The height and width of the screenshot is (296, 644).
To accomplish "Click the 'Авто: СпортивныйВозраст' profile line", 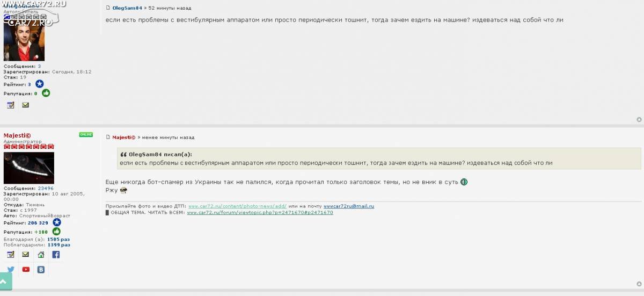I will 37,216.
